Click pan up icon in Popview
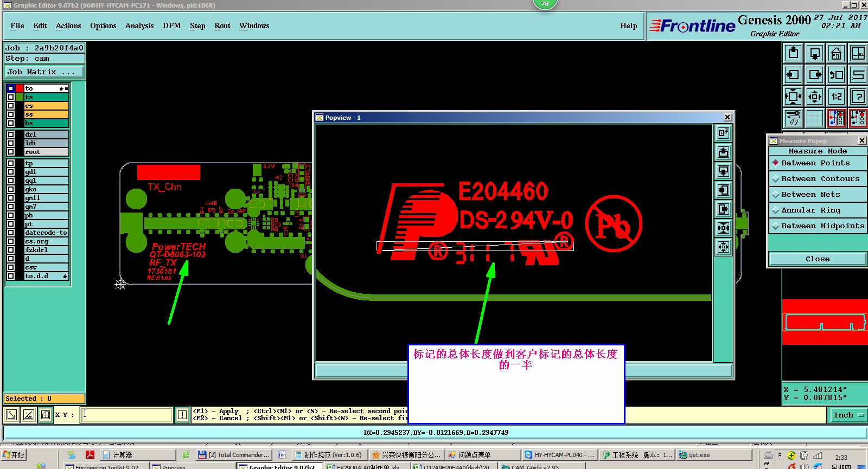This screenshot has height=469, width=868. click(x=723, y=152)
